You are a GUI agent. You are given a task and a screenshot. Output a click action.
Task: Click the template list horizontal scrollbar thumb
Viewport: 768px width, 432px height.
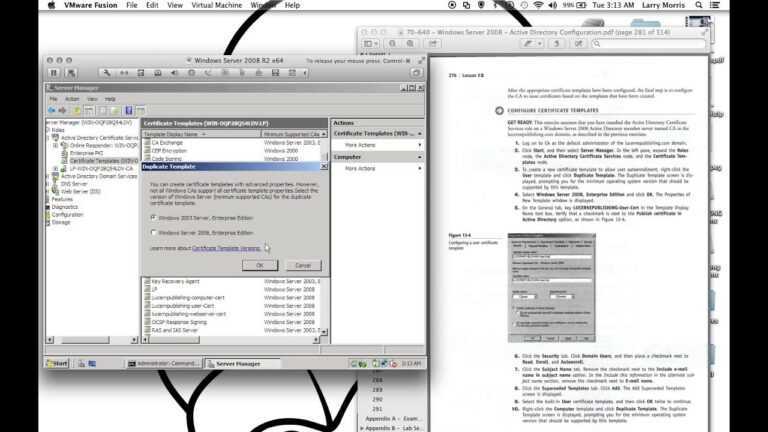click(175, 340)
